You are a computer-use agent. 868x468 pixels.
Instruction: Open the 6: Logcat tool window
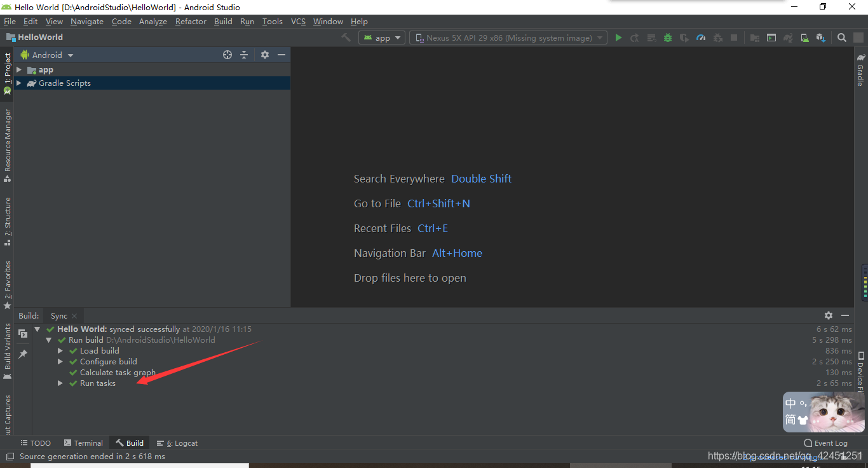tap(177, 443)
